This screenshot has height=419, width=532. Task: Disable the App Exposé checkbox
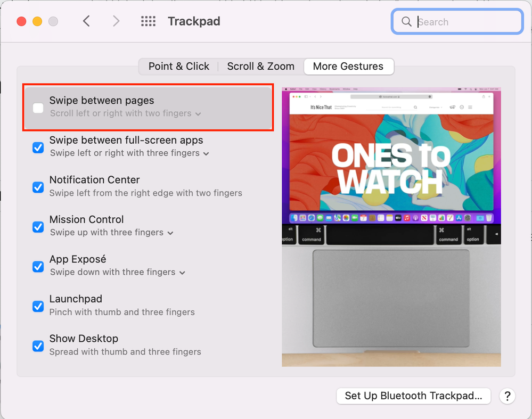point(38,267)
